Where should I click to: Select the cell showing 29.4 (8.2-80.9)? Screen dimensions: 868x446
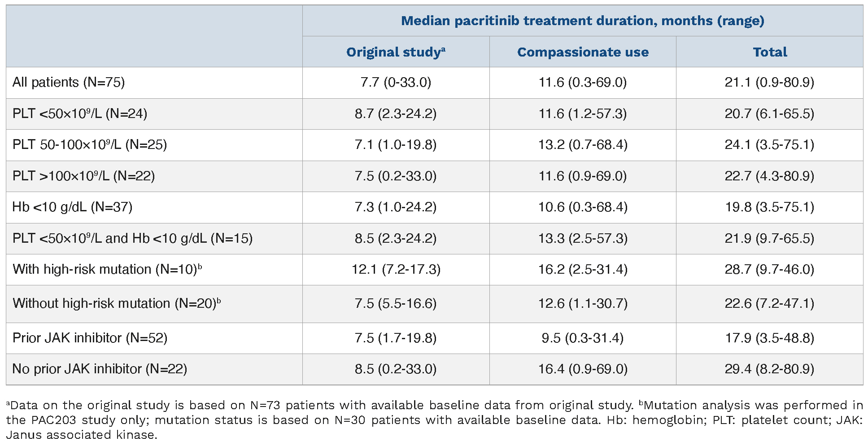(769, 369)
